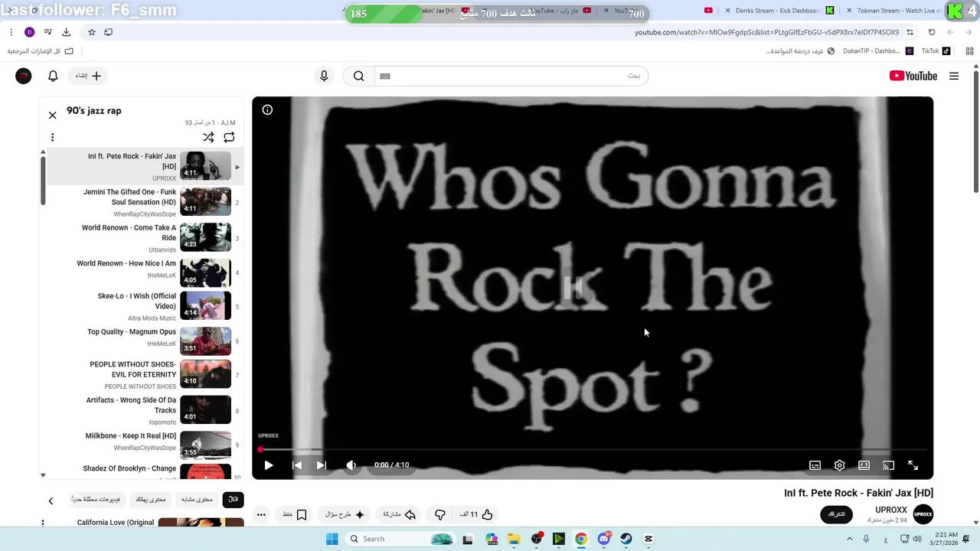This screenshot has width=980, height=551.
Task: Dislike the video
Action: pos(440,514)
